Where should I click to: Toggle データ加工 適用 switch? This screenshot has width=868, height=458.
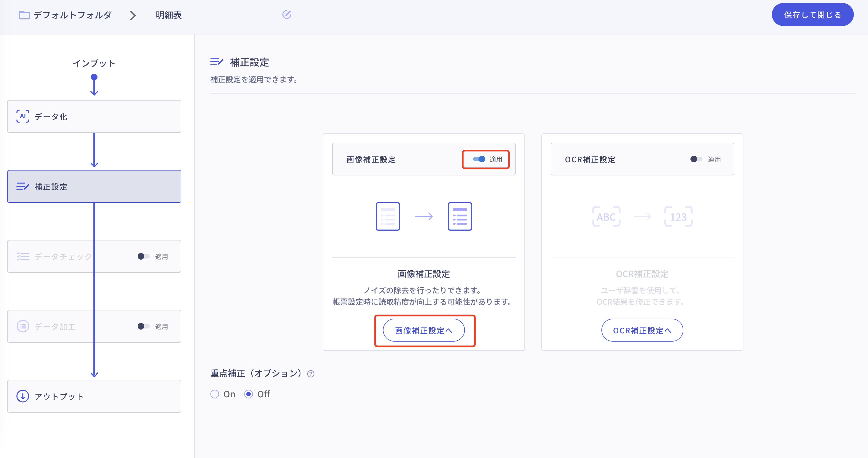tap(144, 326)
